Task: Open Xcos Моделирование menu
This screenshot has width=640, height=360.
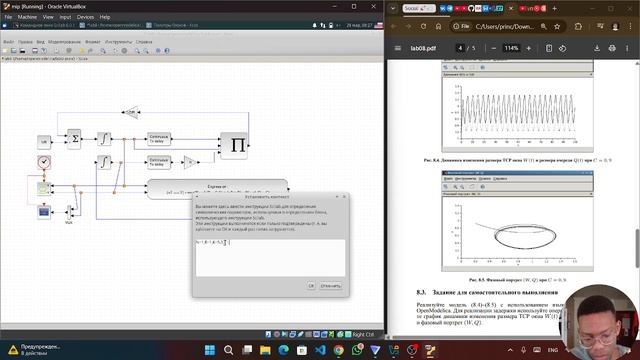Action: pos(64,42)
